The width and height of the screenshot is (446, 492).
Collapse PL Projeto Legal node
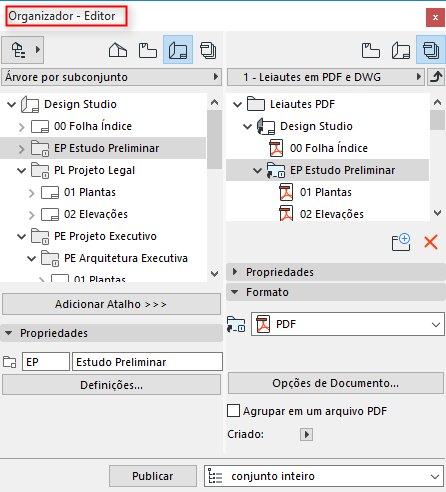[x=22, y=171]
